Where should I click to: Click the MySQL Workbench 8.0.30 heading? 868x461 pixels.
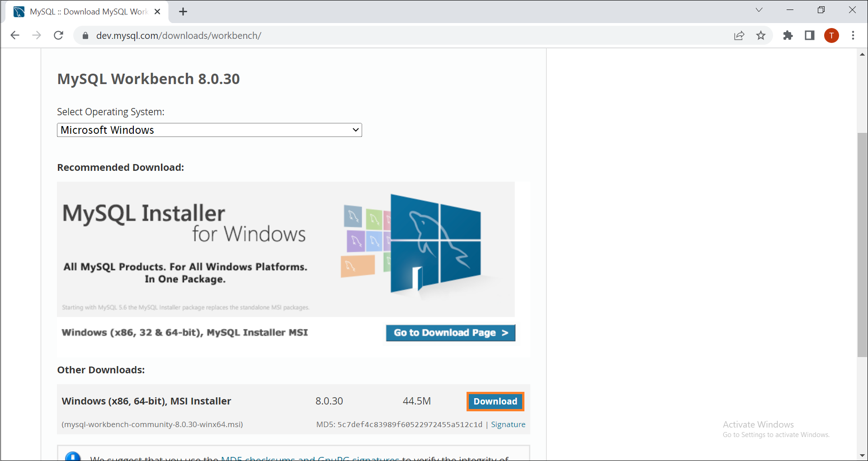[148, 79]
